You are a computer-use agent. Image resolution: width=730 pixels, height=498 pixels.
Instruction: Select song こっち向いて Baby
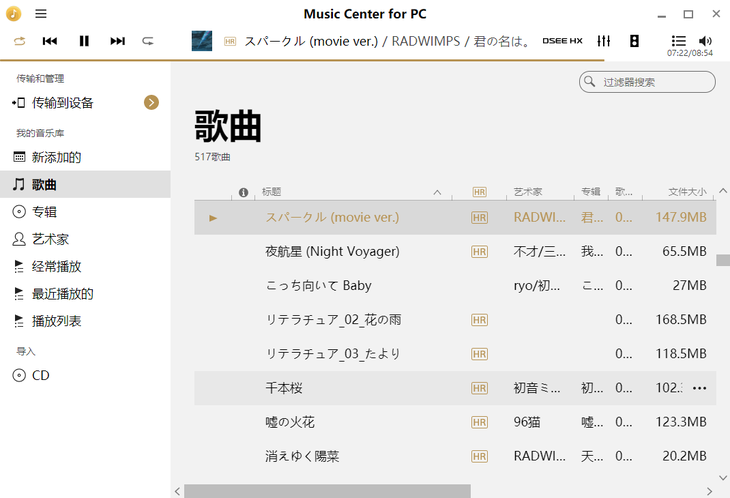(455, 285)
